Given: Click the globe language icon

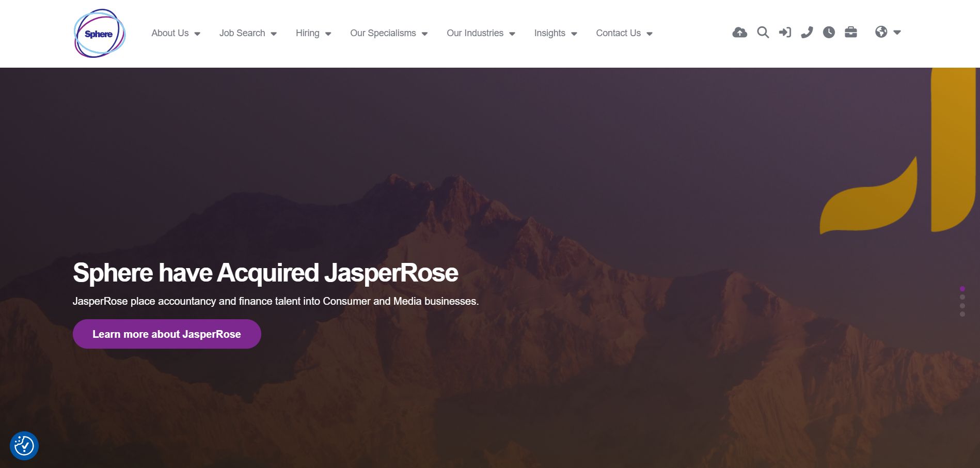Looking at the screenshot, I should coord(881,32).
